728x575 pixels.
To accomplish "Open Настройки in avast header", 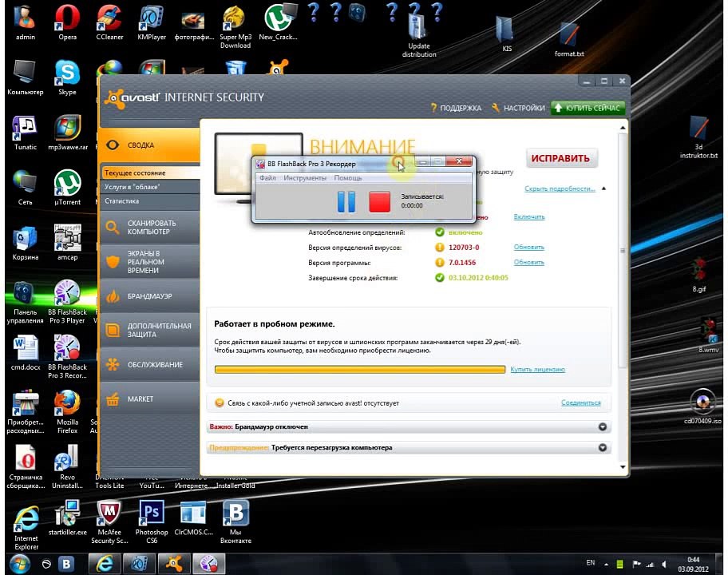I will click(518, 108).
